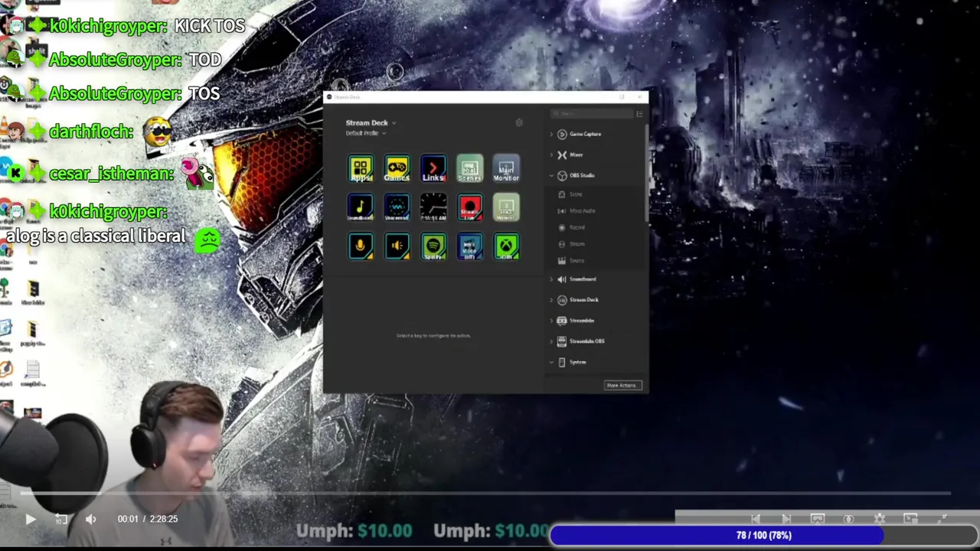Image resolution: width=980 pixels, height=551 pixels.
Task: Expand the Streamlabs OBS category
Action: 551,341
